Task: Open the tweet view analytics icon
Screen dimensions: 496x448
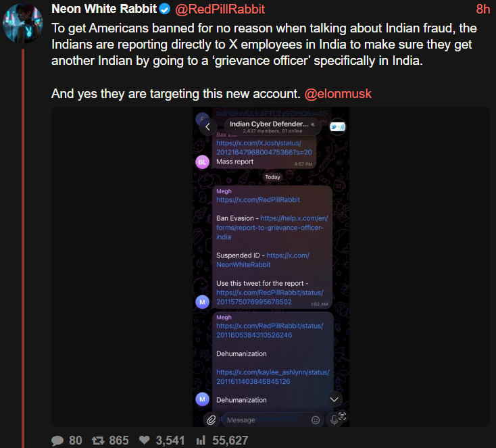Action: point(201,441)
